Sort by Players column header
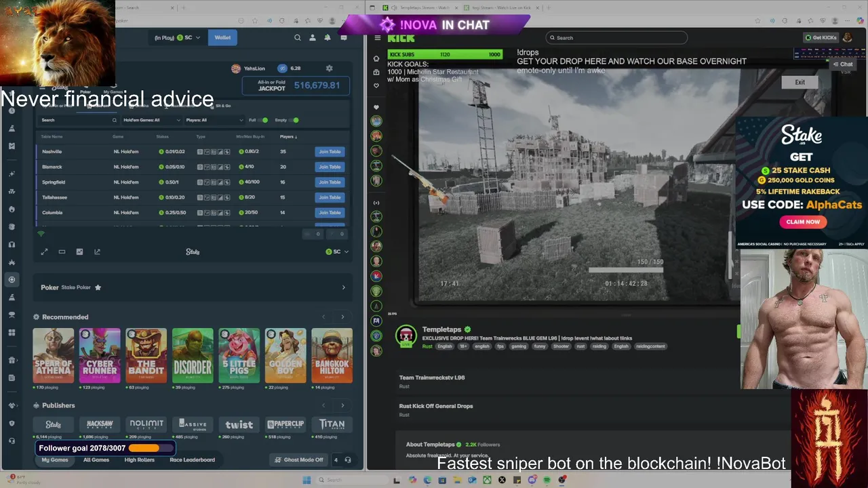Screen dimensions: 868x488 tap(288, 136)
